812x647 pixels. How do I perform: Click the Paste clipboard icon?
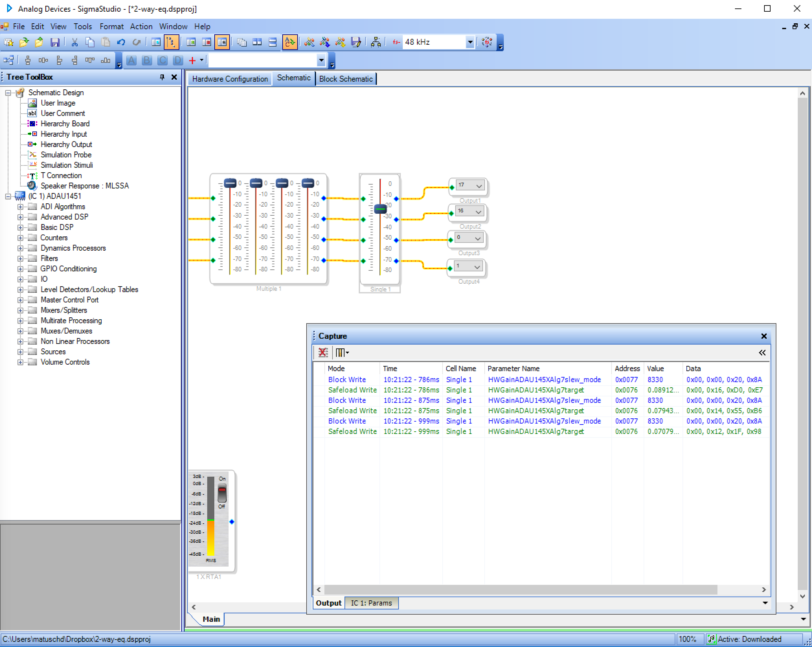(x=106, y=42)
